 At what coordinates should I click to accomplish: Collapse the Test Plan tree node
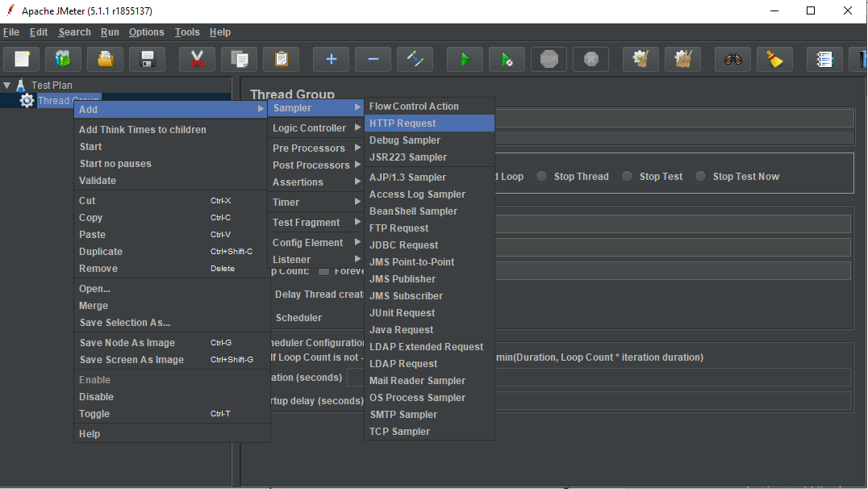pos(7,85)
